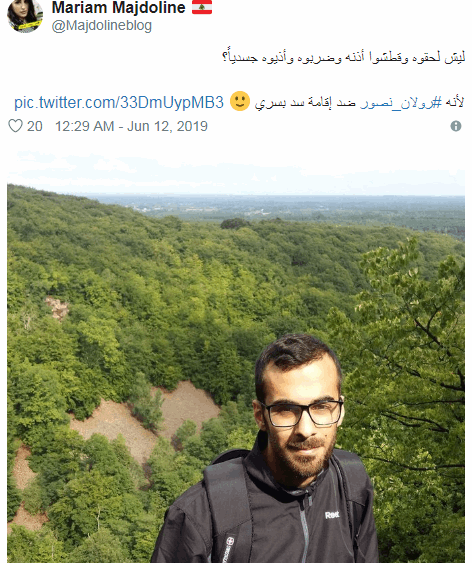
Task: Click the like count 20
Action: pyautogui.click(x=35, y=126)
